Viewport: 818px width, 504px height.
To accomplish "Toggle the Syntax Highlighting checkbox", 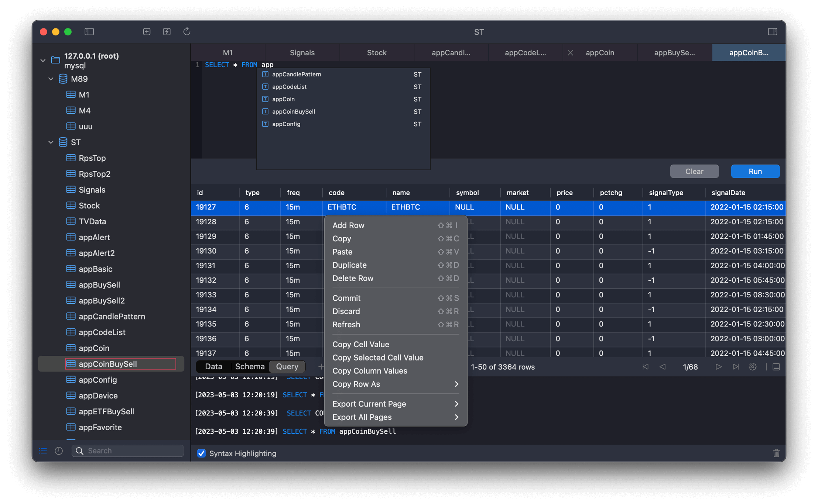I will point(201,453).
